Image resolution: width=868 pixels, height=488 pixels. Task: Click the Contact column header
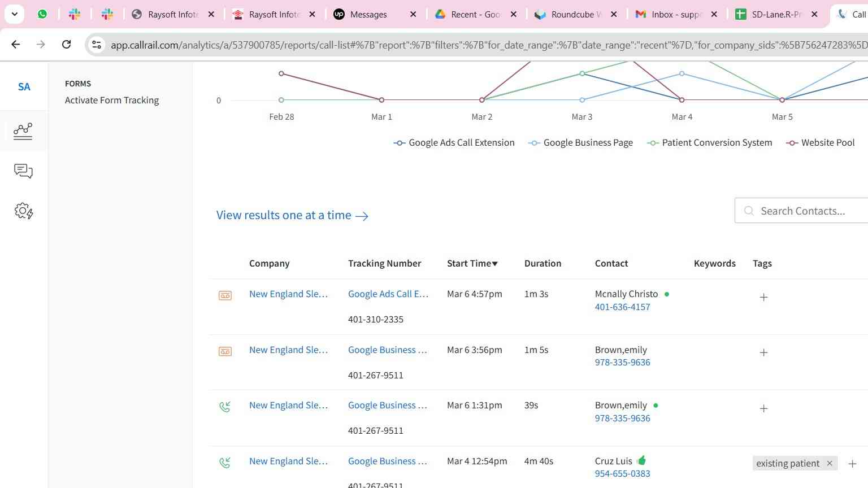pyautogui.click(x=611, y=263)
